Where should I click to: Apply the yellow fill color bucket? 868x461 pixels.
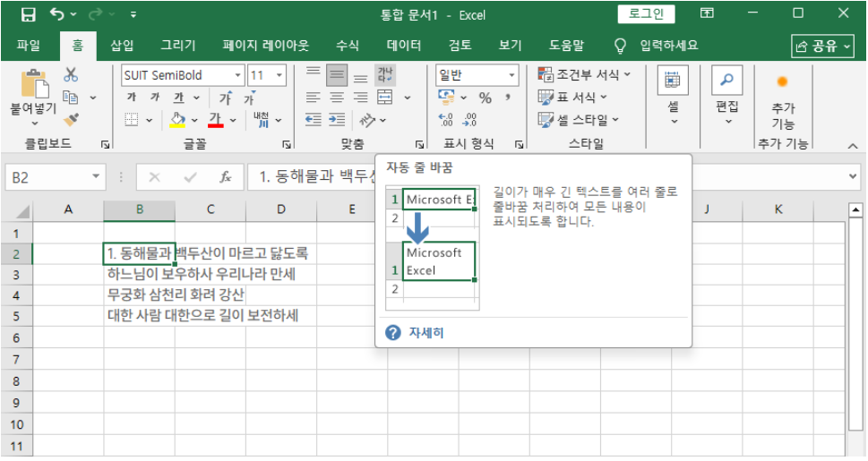click(177, 119)
